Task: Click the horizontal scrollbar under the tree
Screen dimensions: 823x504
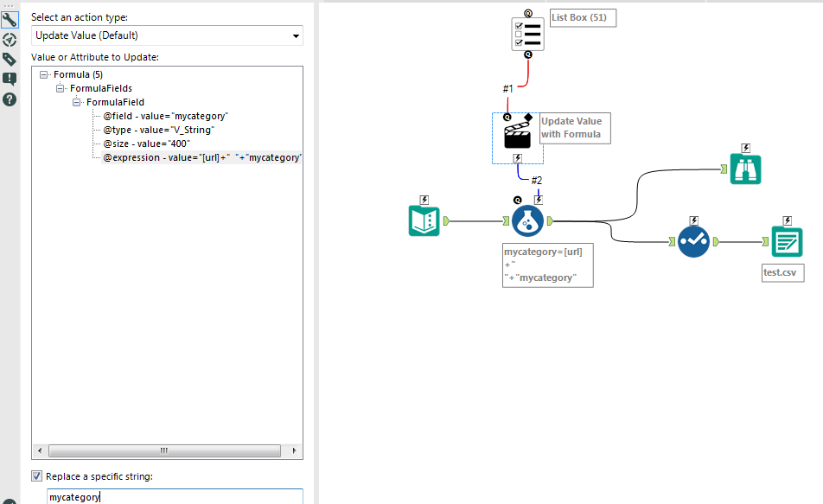Action: point(164,450)
